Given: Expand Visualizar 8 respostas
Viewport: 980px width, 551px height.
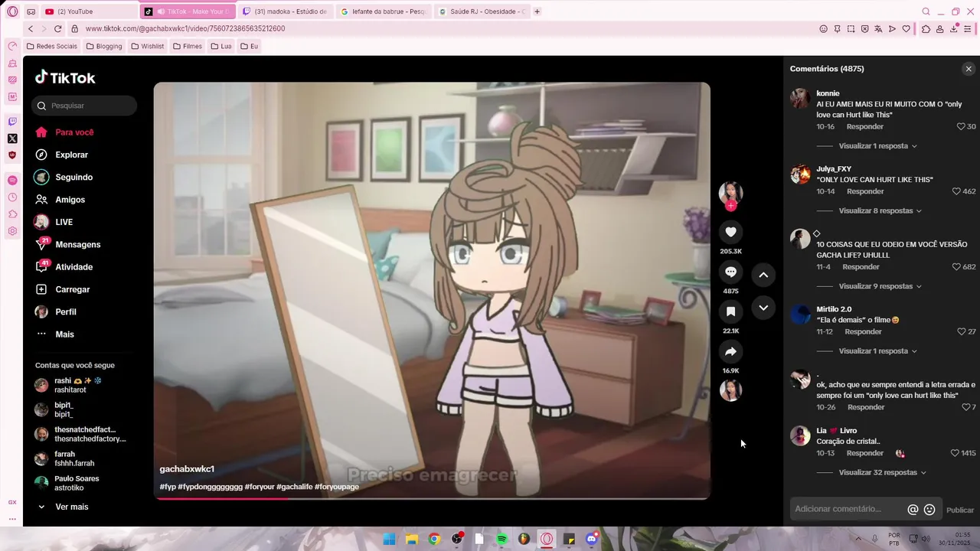Looking at the screenshot, I should (x=880, y=210).
